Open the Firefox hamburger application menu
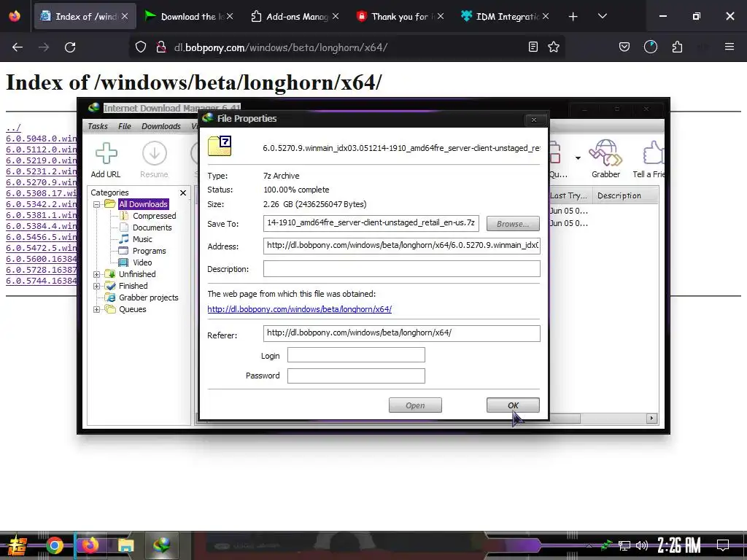Screen dimensions: 747x560 (x=729, y=47)
